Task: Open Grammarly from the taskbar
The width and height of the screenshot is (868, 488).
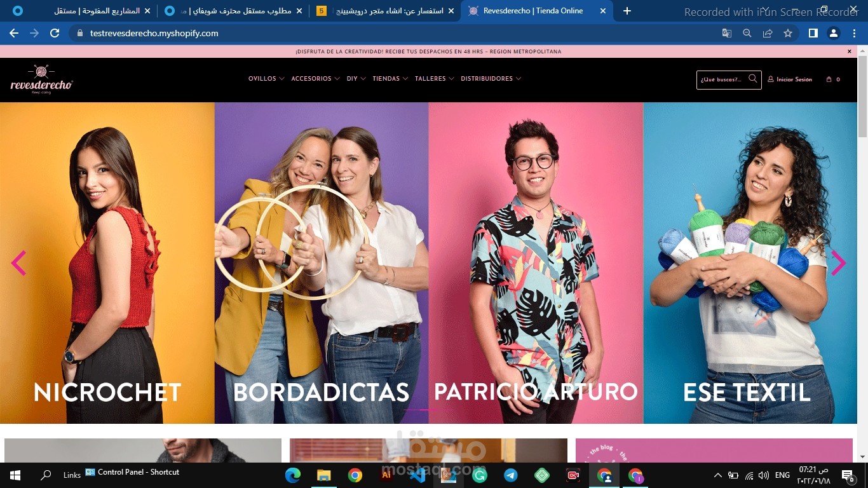Action: (x=480, y=475)
